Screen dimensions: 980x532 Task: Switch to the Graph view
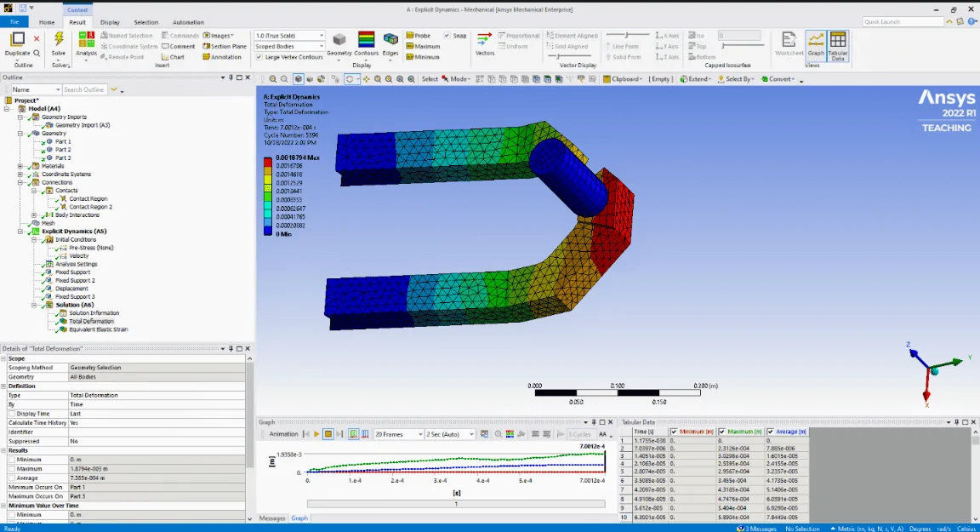pos(816,45)
